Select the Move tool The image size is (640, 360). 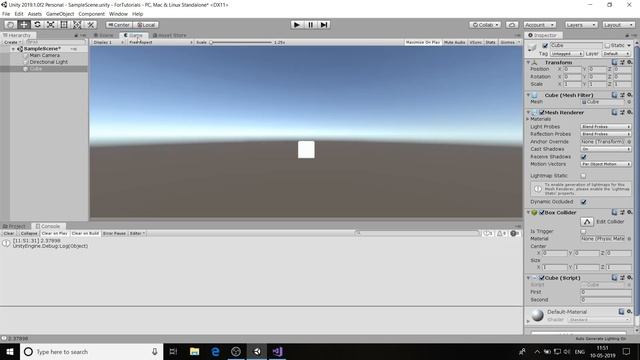tap(24, 25)
